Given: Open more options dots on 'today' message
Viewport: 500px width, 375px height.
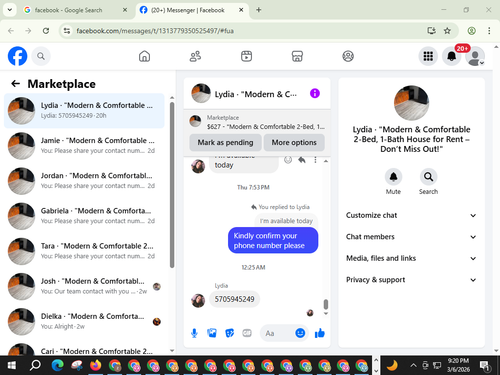Looking at the screenshot, I should pyautogui.click(x=315, y=160).
